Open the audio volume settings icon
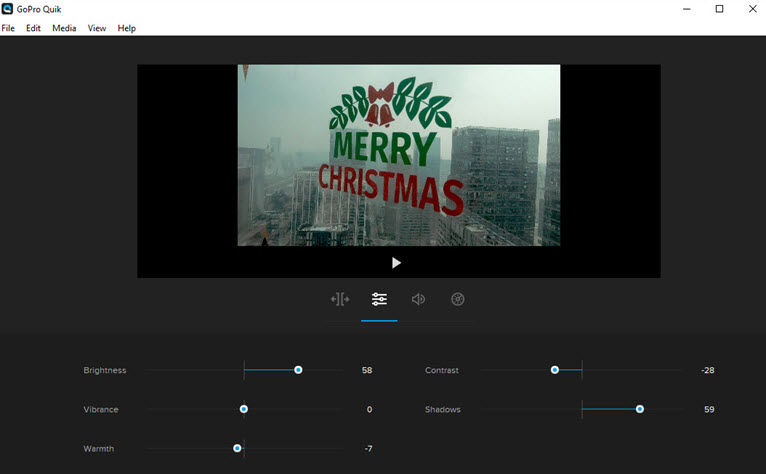 click(418, 299)
